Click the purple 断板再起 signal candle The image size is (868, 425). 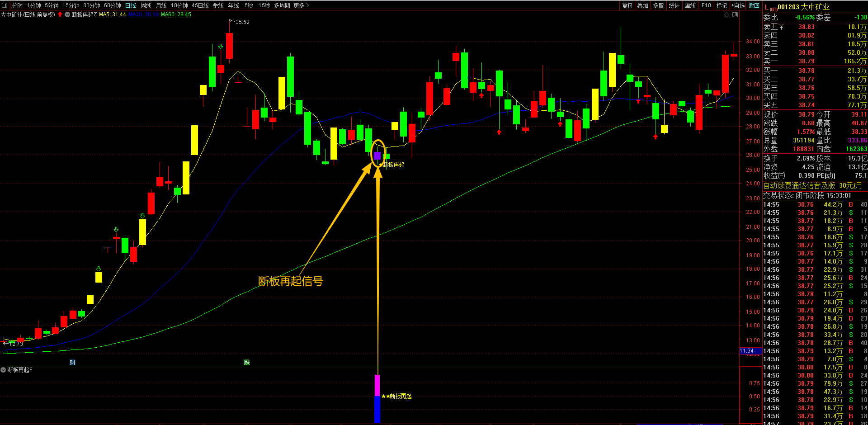click(377, 156)
